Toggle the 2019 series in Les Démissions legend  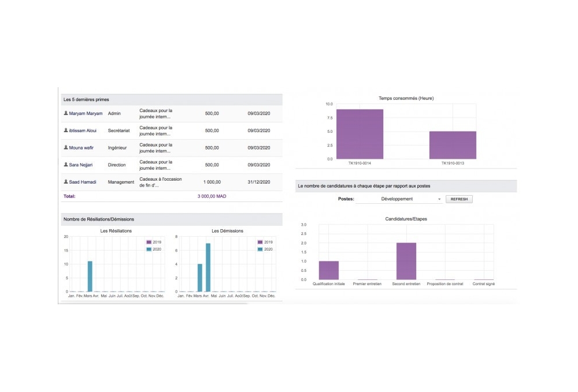[261, 241]
